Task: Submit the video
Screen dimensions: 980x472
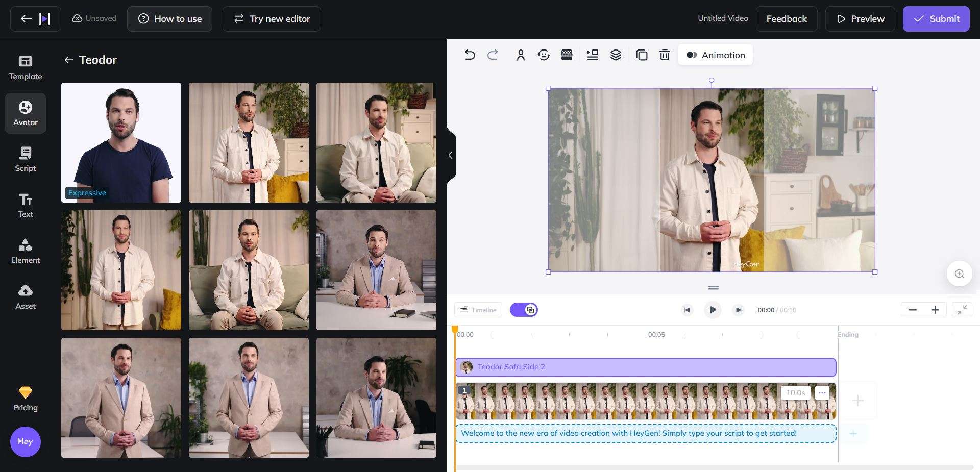Action: [x=936, y=19]
